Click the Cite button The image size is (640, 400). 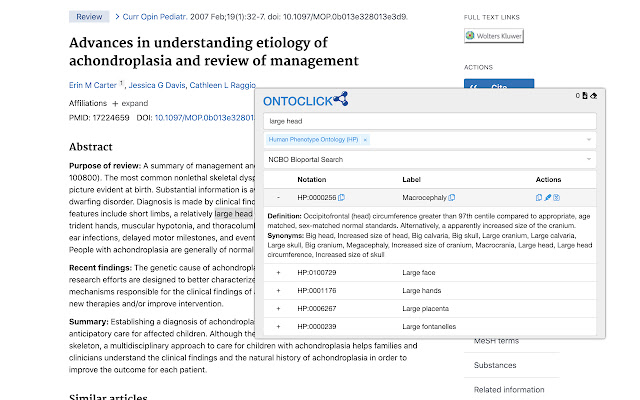pos(499,84)
